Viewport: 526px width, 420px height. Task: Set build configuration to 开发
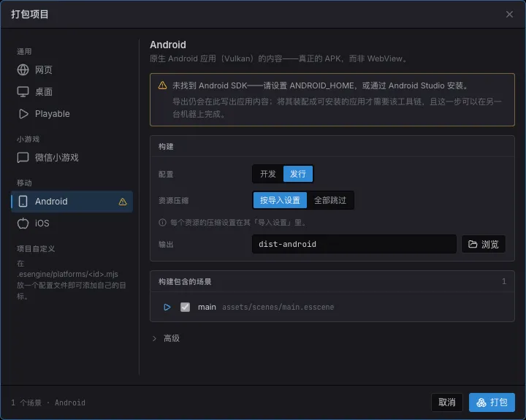point(268,174)
